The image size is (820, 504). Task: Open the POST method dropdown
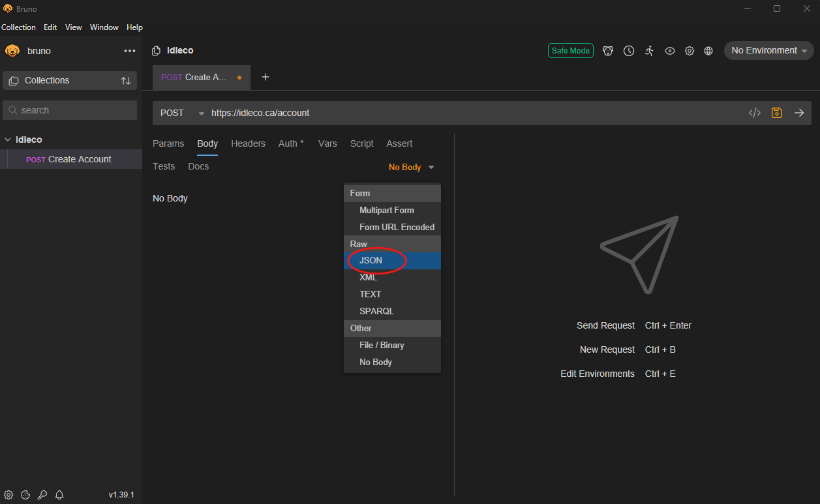(x=182, y=113)
